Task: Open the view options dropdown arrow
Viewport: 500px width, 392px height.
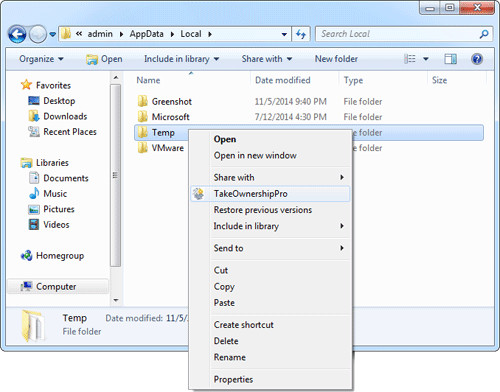Action: coord(426,59)
